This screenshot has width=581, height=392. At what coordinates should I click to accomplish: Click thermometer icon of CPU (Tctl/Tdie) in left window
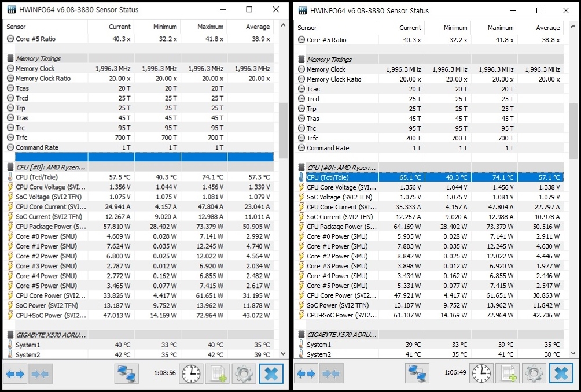10,177
